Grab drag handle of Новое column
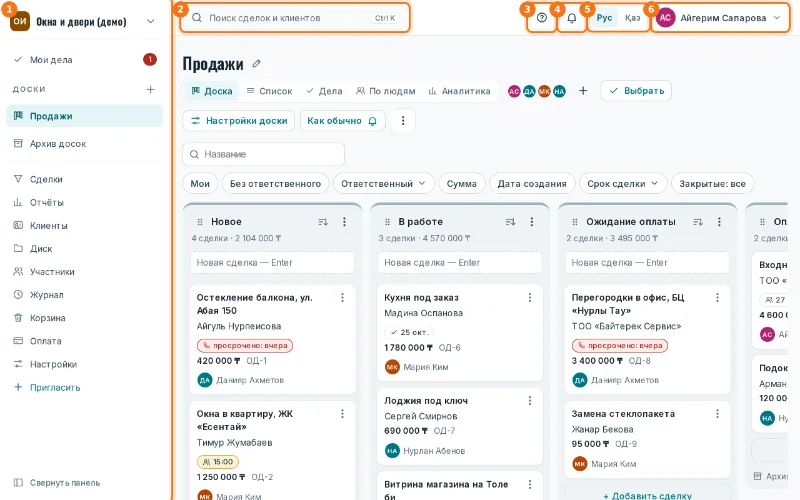This screenshot has width=800, height=500. click(200, 222)
